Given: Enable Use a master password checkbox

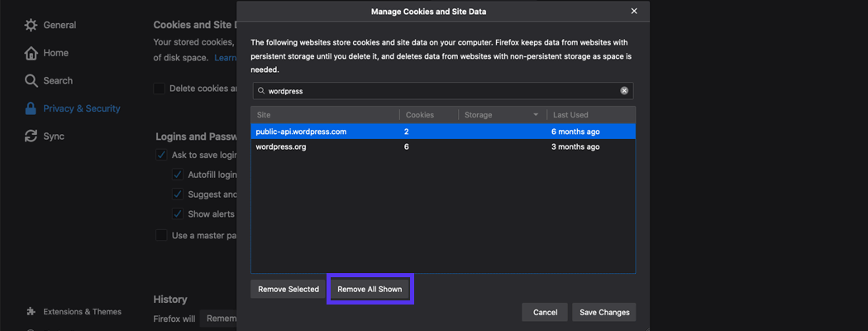Looking at the screenshot, I should pyautogui.click(x=161, y=236).
